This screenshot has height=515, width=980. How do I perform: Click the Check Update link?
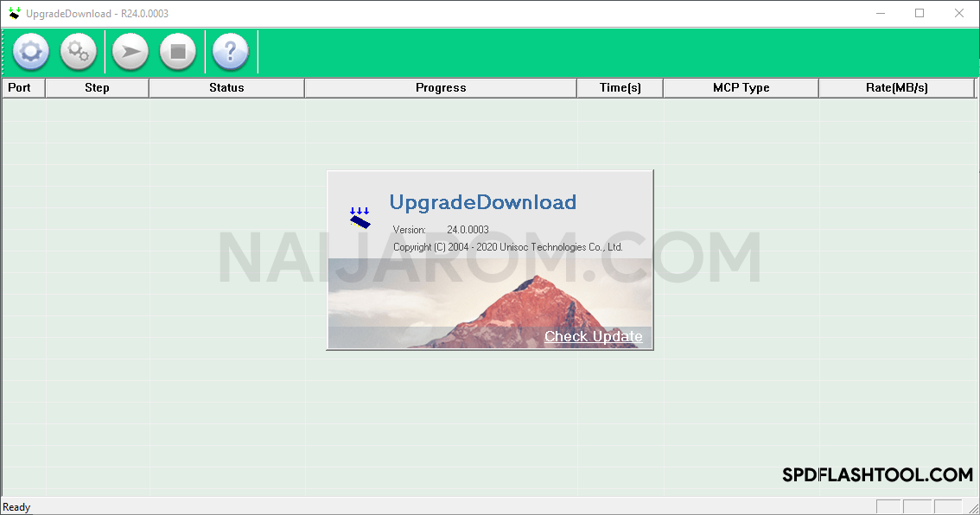[593, 336]
